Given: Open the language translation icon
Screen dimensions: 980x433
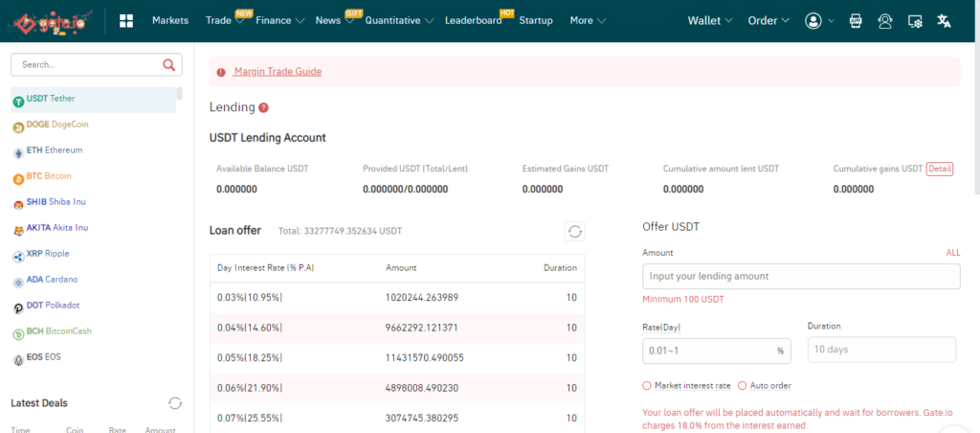Looking at the screenshot, I should click(x=944, y=21).
